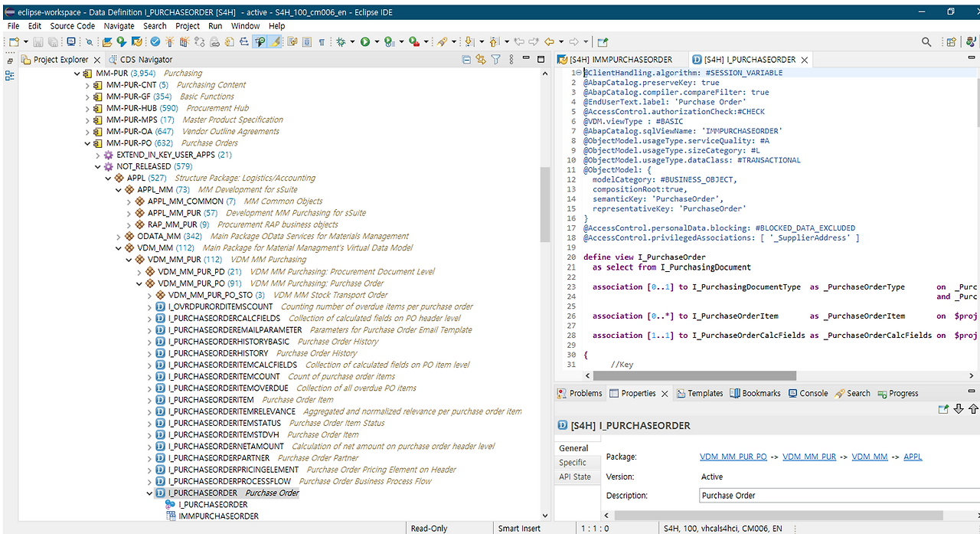Open the API State properties section
This screenshot has height=534, width=980.
[574, 477]
